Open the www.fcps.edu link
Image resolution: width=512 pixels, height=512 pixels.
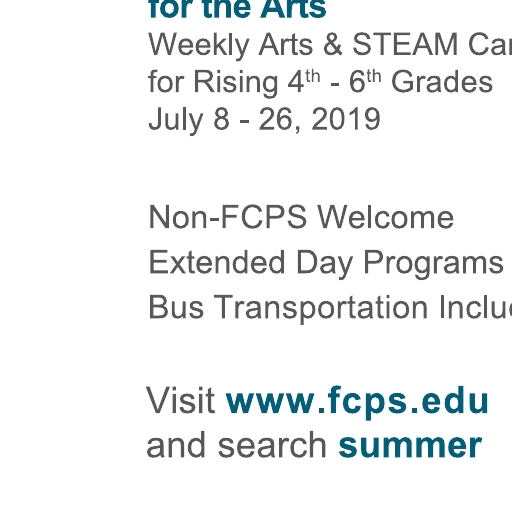(357, 402)
